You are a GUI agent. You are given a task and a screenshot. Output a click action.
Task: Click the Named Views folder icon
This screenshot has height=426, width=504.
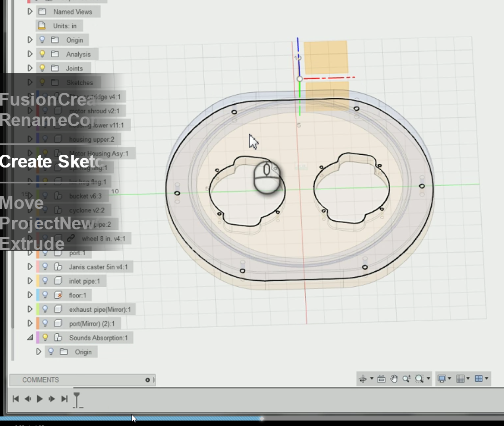tap(42, 12)
